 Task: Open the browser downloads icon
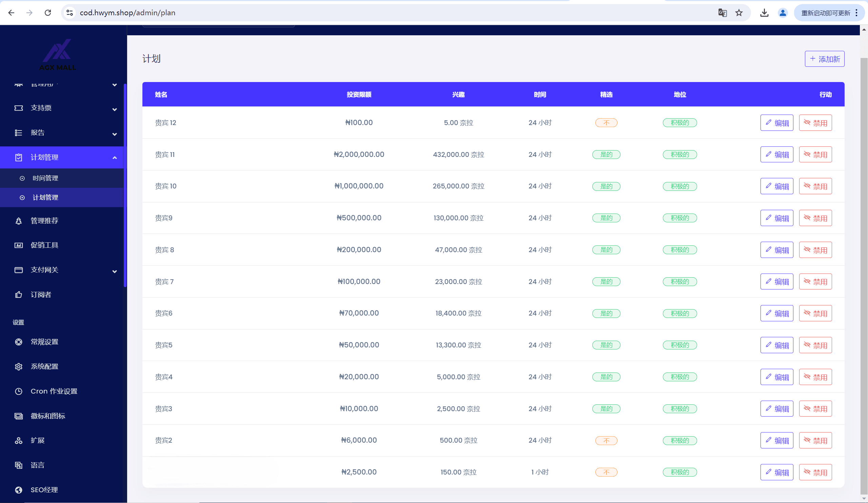[x=764, y=13]
